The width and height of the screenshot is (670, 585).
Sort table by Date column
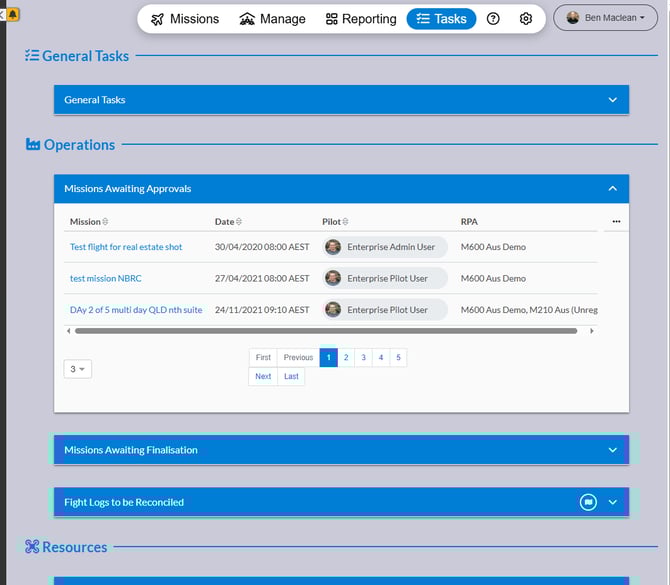pyautogui.click(x=238, y=222)
